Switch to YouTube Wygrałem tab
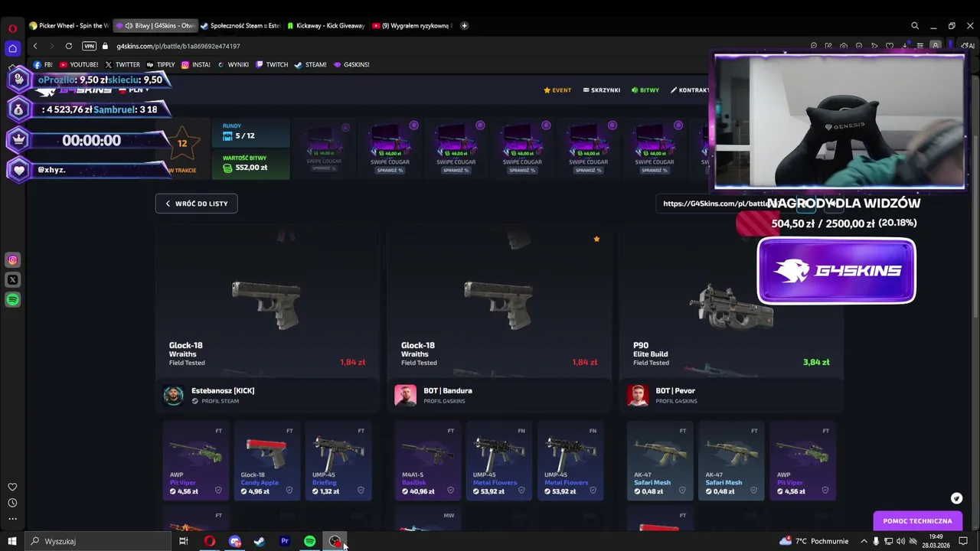The image size is (980, 551). [x=412, y=25]
